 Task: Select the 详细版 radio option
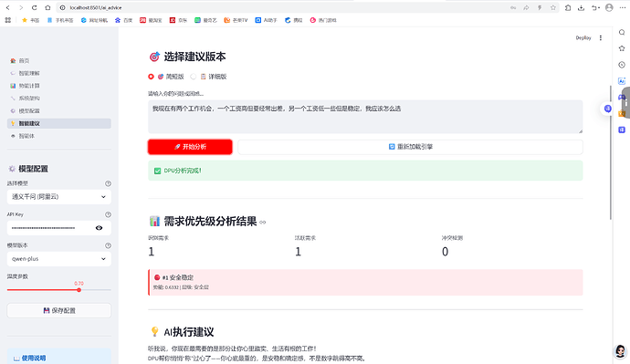pyautogui.click(x=208, y=77)
